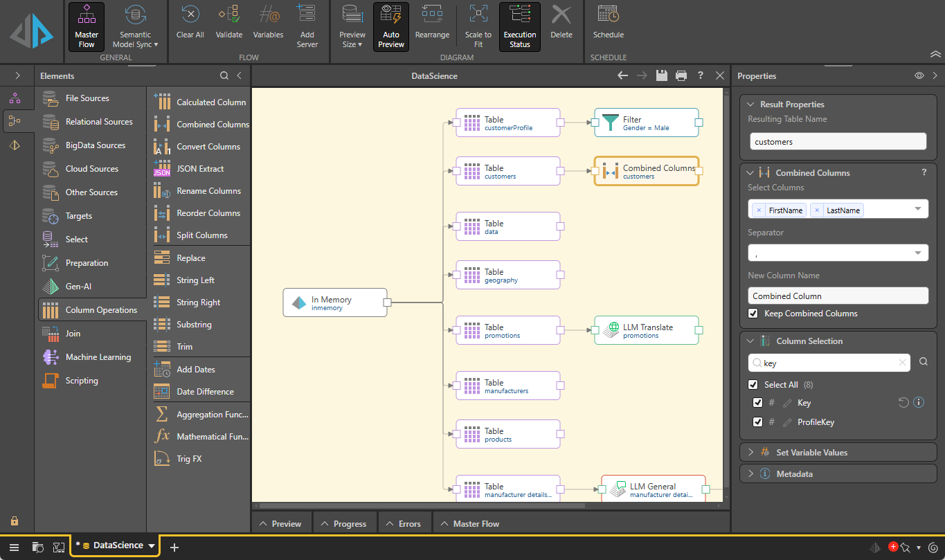Select the LLM Translate promotions node
The image size is (945, 560).
click(x=647, y=330)
